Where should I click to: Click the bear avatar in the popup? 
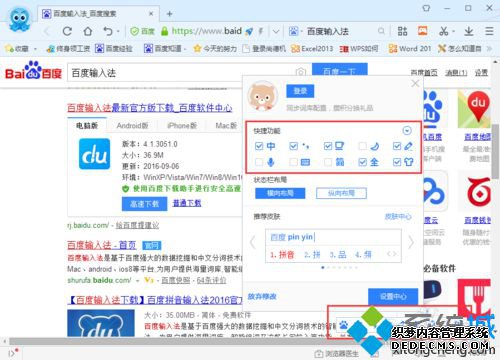point(262,96)
